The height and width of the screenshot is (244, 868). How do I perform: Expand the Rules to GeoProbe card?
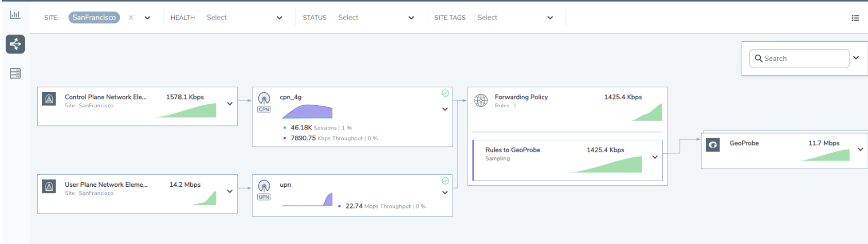tap(655, 157)
